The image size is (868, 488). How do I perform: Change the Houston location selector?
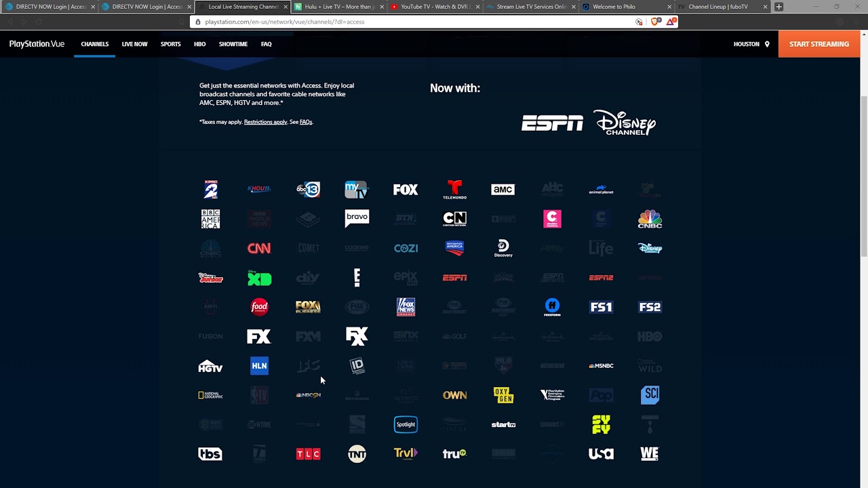751,44
